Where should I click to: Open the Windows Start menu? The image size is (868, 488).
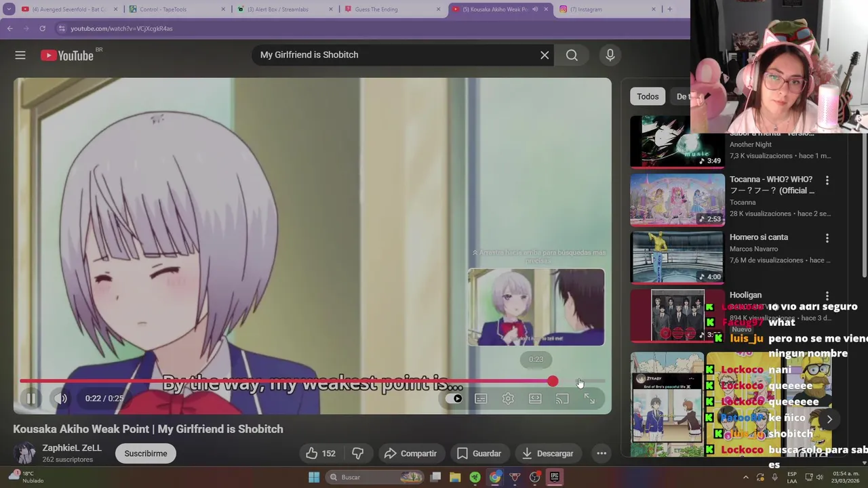coord(314,477)
